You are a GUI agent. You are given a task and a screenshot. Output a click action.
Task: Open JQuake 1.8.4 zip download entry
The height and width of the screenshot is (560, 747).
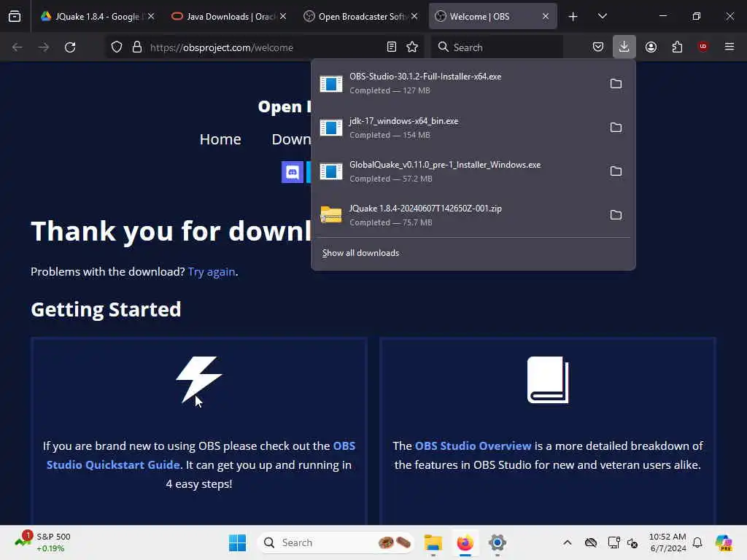click(x=457, y=215)
